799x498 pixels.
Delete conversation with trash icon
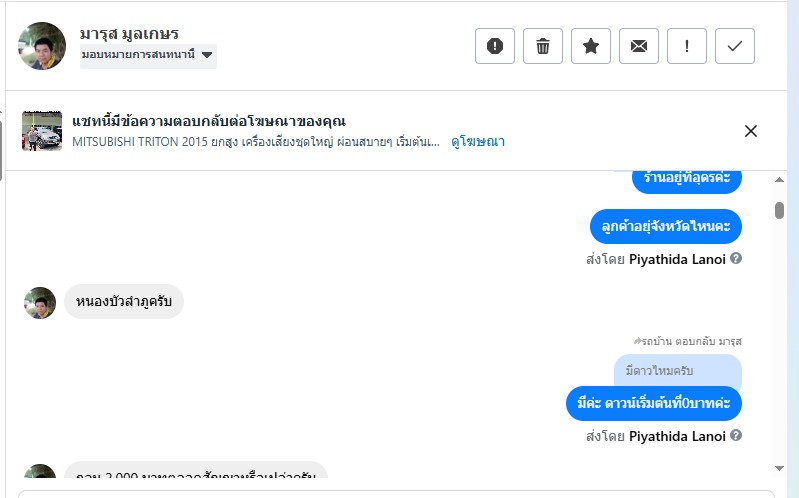[543, 46]
